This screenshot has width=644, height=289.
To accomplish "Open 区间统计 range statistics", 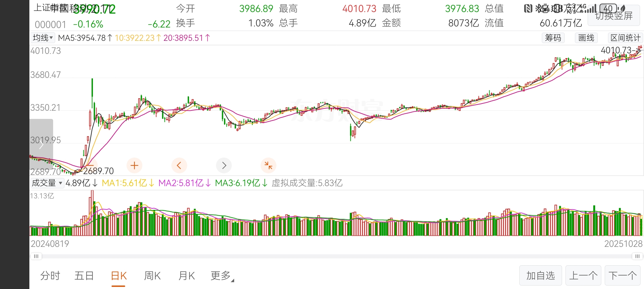I will coord(625,38).
